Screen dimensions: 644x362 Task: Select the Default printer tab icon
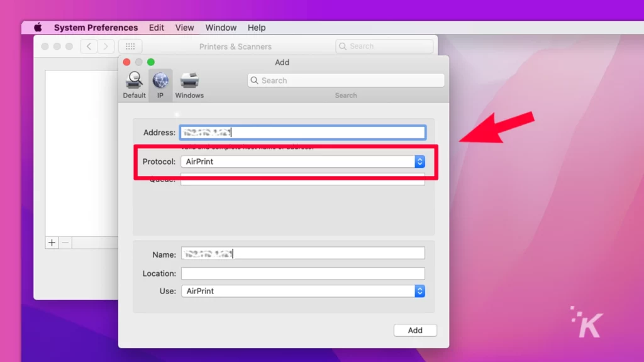pos(134,80)
